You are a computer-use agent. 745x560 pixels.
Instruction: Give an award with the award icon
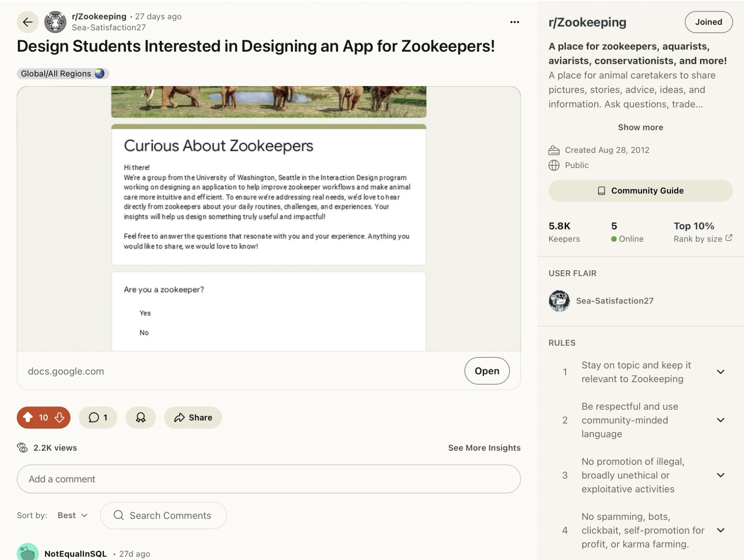point(141,417)
